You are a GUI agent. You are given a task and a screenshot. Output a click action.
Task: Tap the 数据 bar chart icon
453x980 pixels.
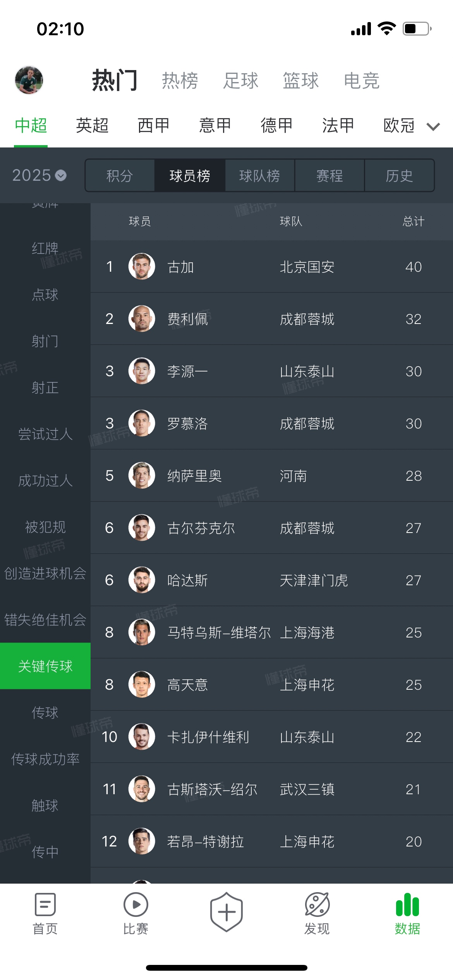407,905
